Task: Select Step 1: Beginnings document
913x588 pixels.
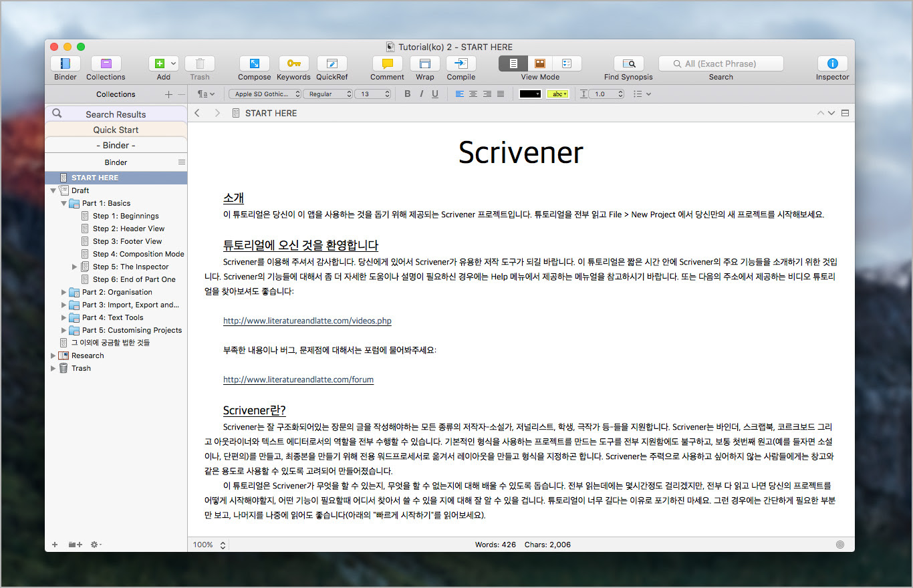Action: click(126, 216)
